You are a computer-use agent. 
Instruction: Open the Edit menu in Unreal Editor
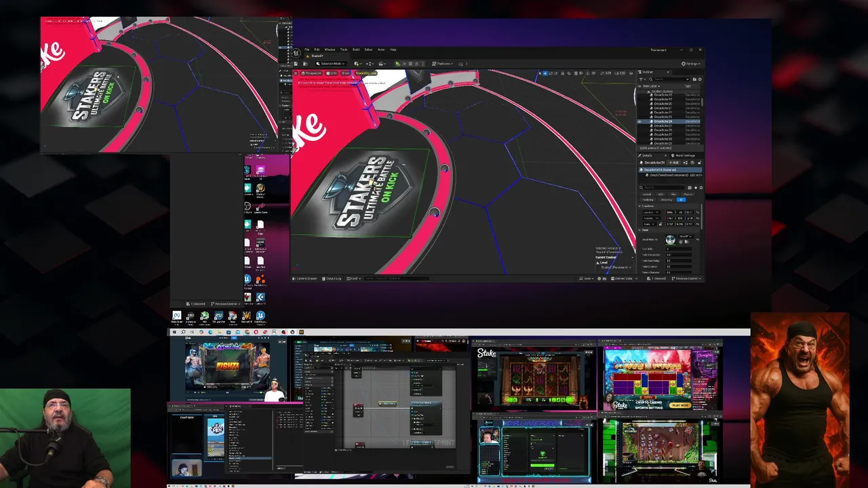pyautogui.click(x=317, y=49)
